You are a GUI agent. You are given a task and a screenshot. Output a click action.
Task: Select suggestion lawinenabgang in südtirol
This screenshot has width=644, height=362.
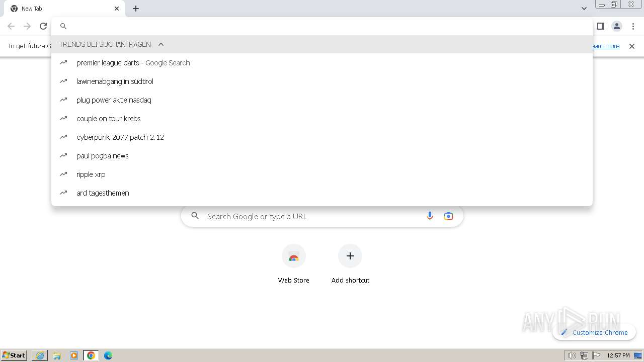(322, 81)
